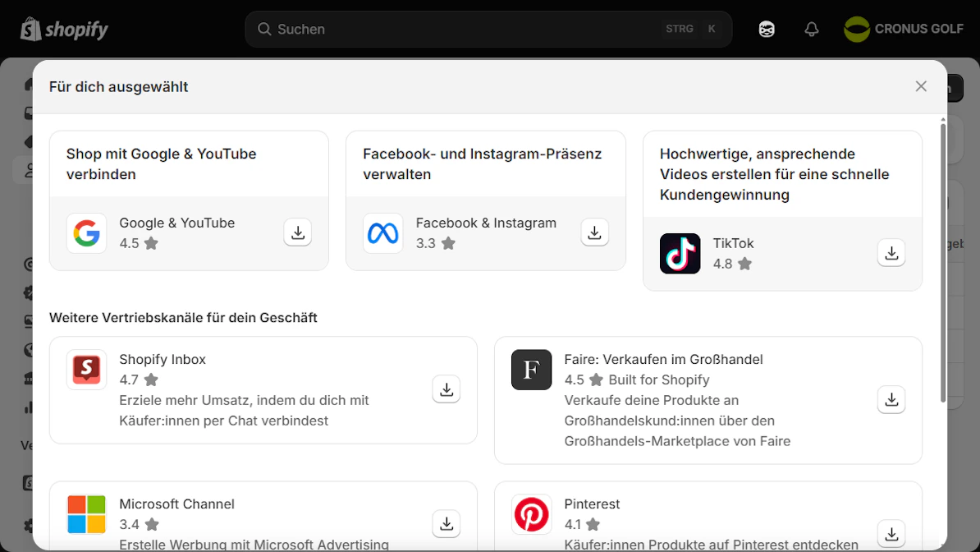Open Pinterest title link
This screenshot has width=980, height=552.
coord(592,504)
